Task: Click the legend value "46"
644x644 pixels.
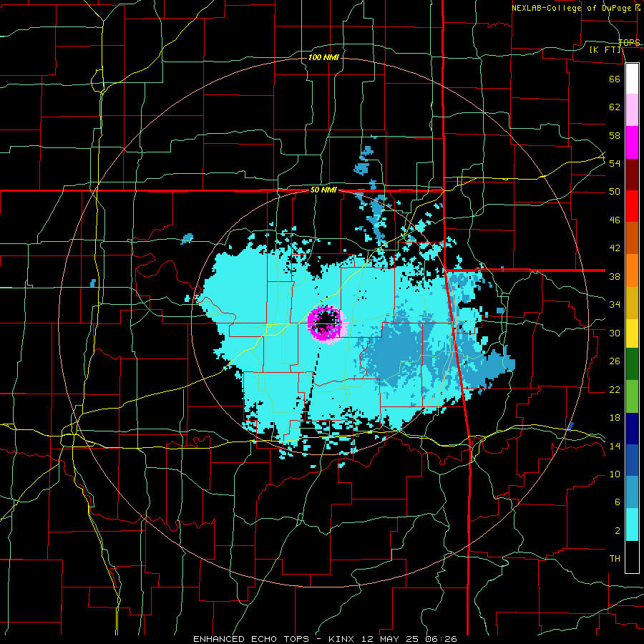Action: coord(615,220)
